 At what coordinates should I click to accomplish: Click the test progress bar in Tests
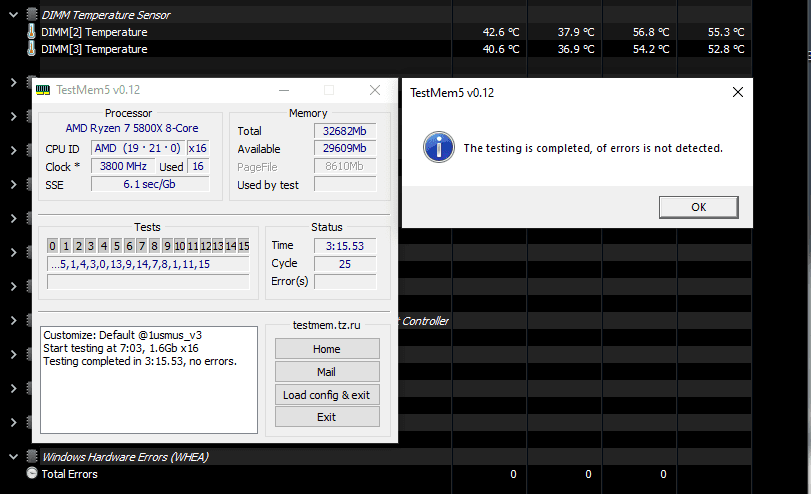tap(148, 282)
